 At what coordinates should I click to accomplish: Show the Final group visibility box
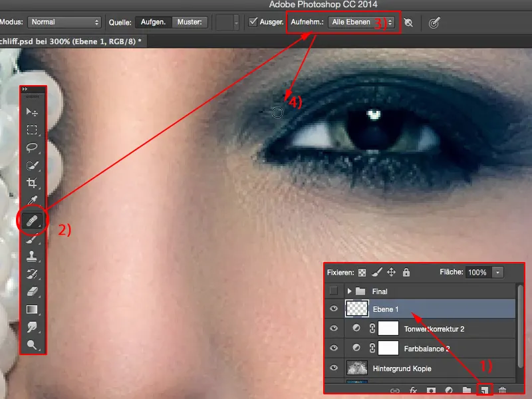[x=334, y=291]
